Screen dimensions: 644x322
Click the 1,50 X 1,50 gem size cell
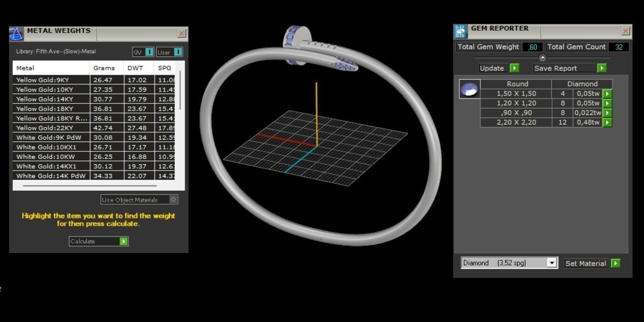coord(516,94)
